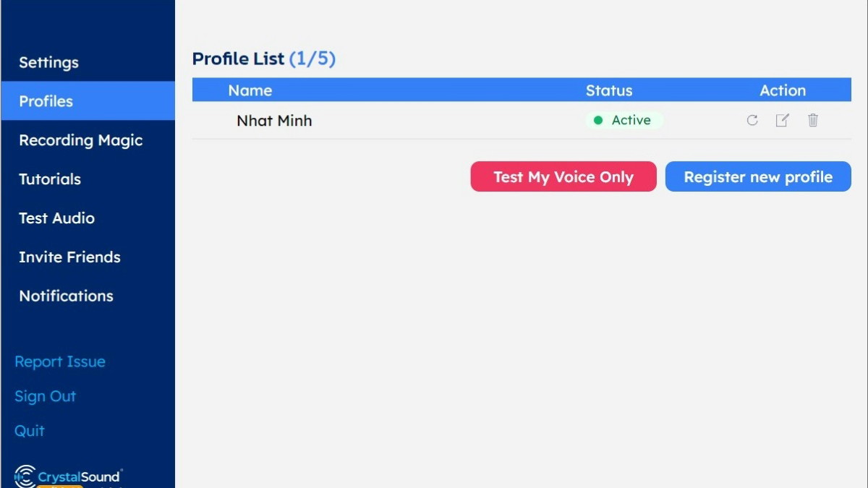The image size is (868, 488).
Task: Open Test Audio section
Action: click(x=56, y=218)
